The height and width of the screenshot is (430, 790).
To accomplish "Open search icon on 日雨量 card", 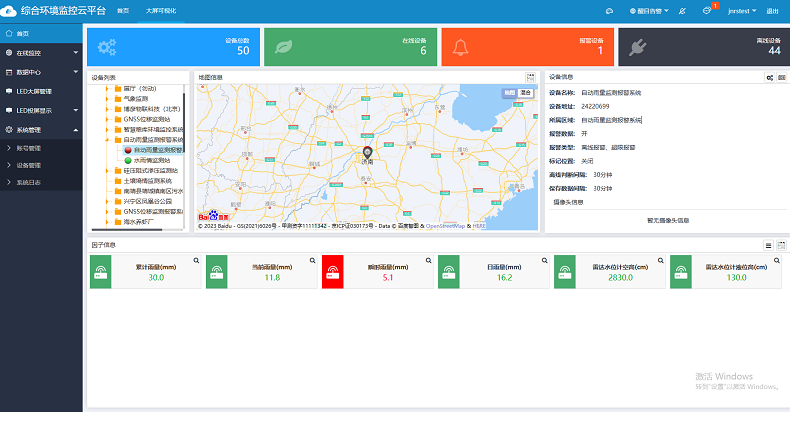I will click(544, 261).
